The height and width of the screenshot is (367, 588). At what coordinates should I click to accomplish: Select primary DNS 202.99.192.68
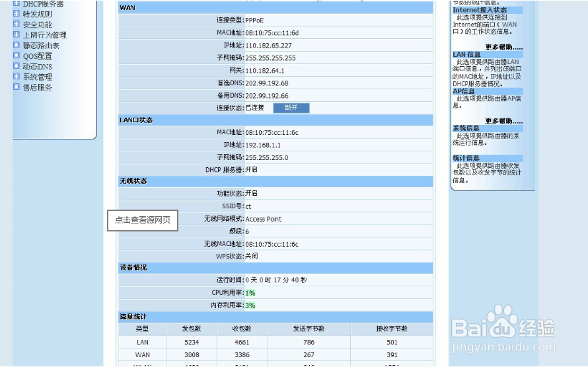tap(267, 83)
